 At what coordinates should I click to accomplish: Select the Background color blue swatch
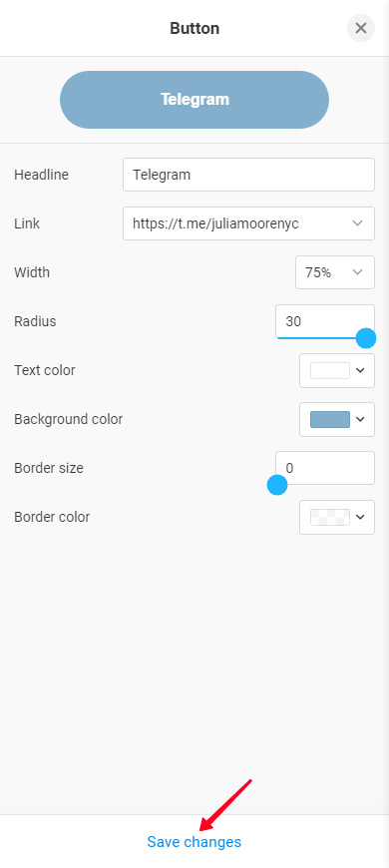(x=330, y=420)
